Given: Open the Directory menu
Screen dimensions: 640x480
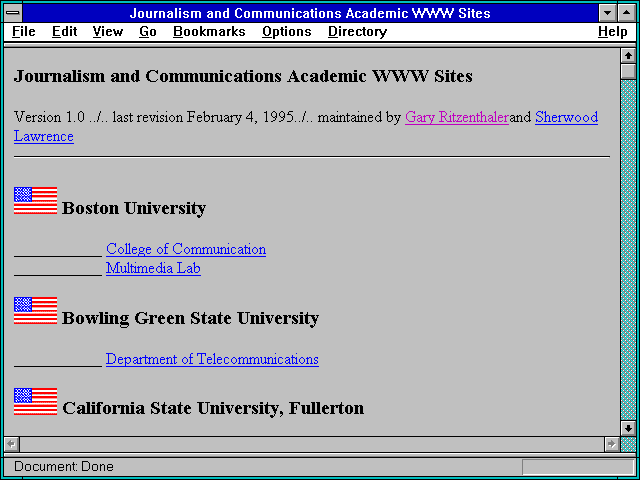Looking at the screenshot, I should [x=358, y=32].
